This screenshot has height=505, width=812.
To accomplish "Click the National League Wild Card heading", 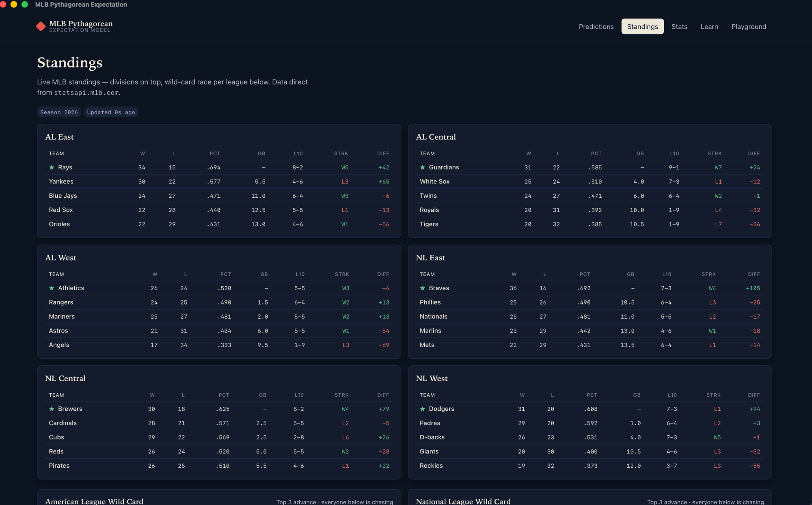I will click(x=463, y=501).
